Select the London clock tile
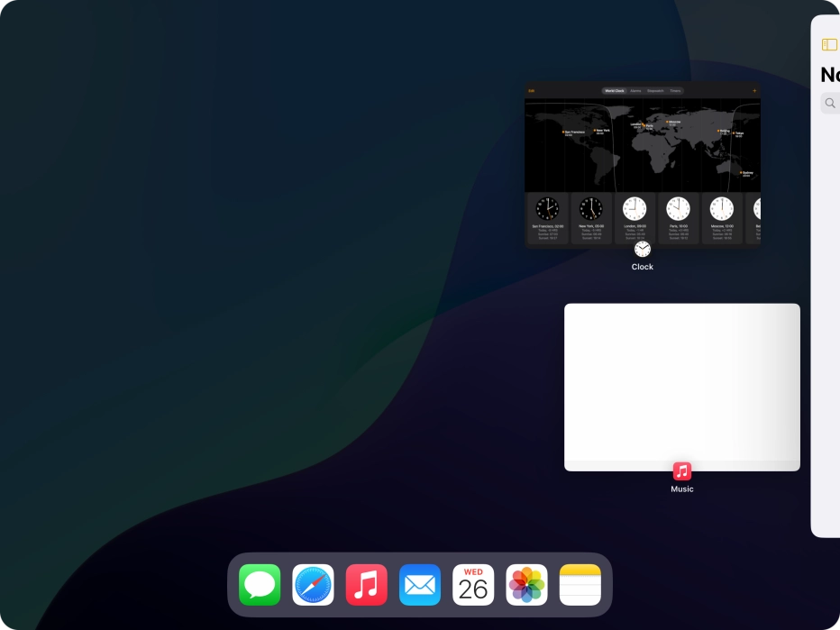The image size is (840, 630). pos(635,218)
